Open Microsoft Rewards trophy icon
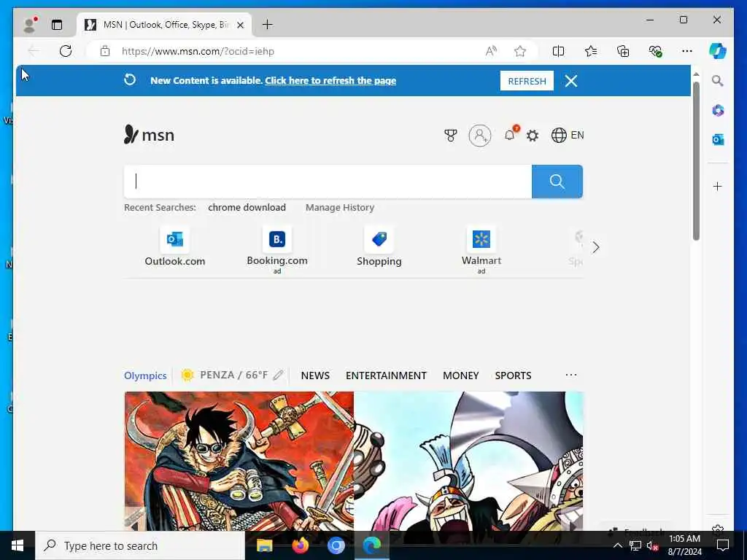 pos(450,136)
